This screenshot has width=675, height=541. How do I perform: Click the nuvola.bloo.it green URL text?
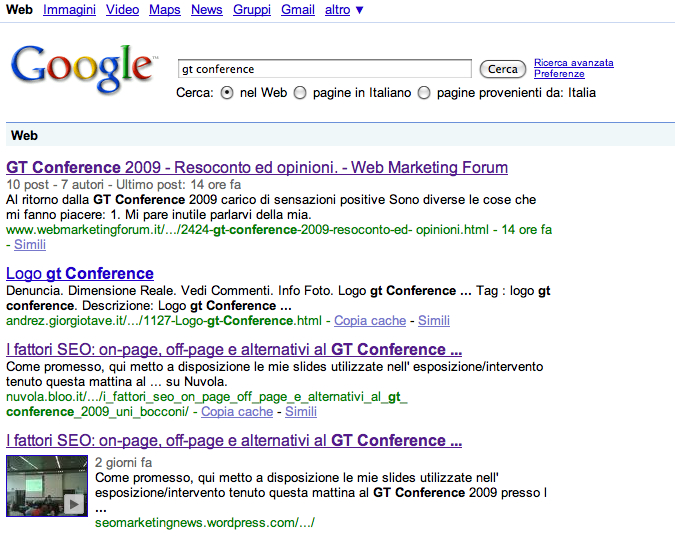tap(207, 404)
